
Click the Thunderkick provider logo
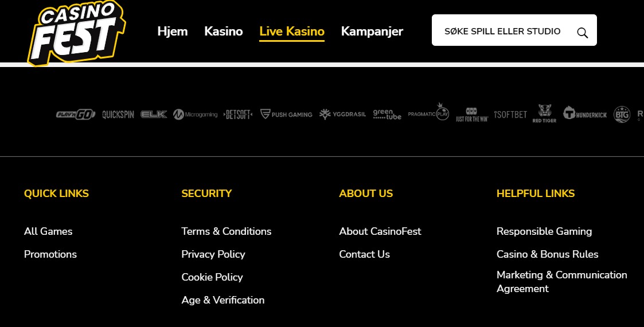click(x=584, y=114)
